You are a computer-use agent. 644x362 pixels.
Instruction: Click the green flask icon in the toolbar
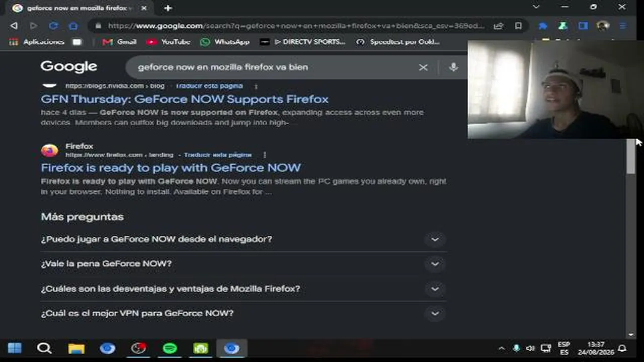563,26
